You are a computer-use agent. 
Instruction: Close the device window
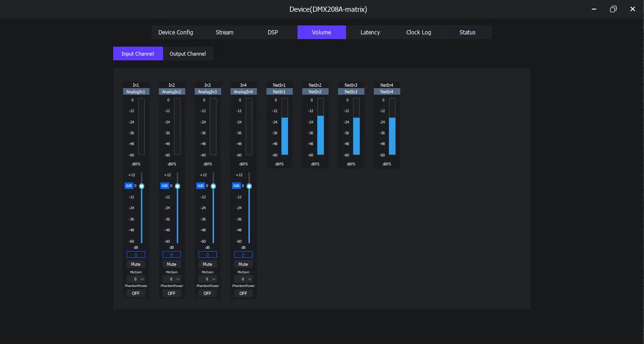(633, 9)
